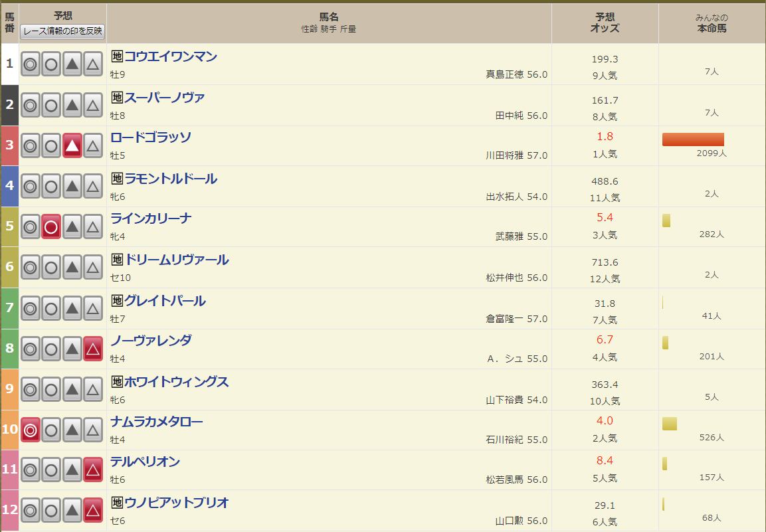
Task: Click the yellow 282人 popularity bar
Action: coord(666,221)
